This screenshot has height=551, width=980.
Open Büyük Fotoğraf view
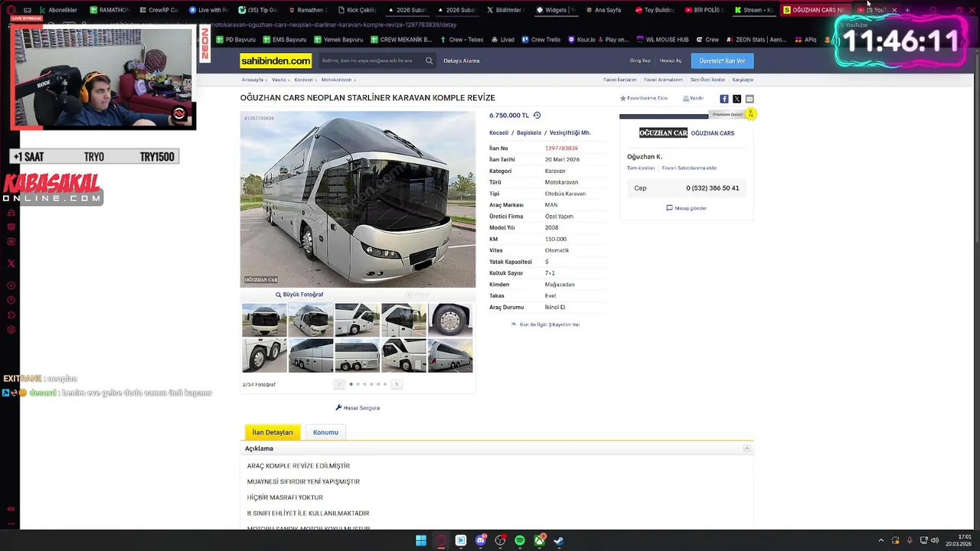299,295
